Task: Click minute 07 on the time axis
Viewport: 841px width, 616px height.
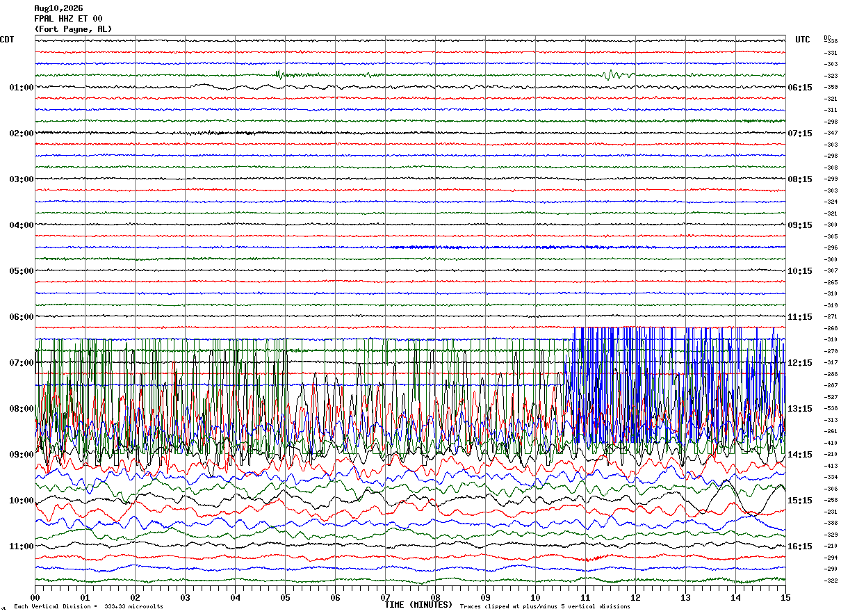Action: click(385, 597)
